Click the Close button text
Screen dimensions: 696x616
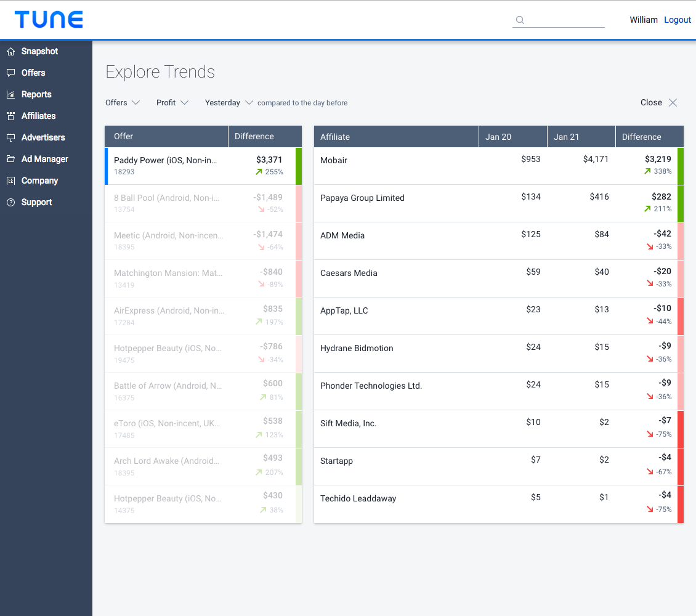point(651,102)
